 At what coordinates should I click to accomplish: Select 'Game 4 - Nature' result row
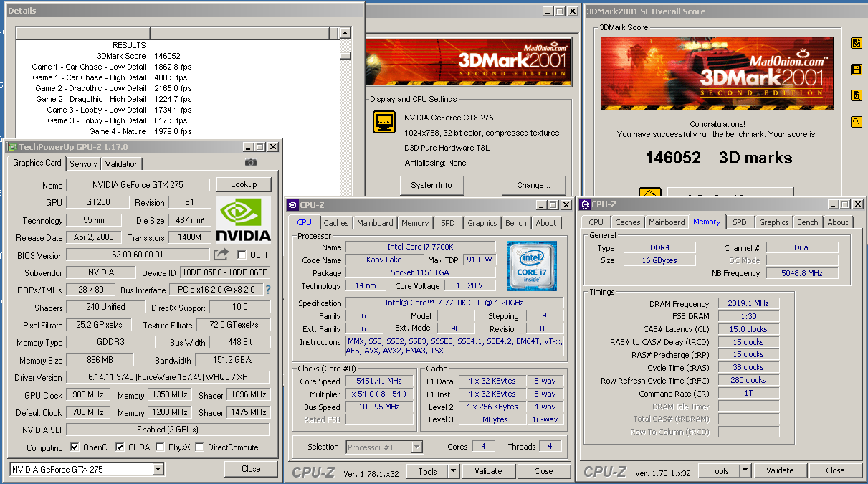177,131
